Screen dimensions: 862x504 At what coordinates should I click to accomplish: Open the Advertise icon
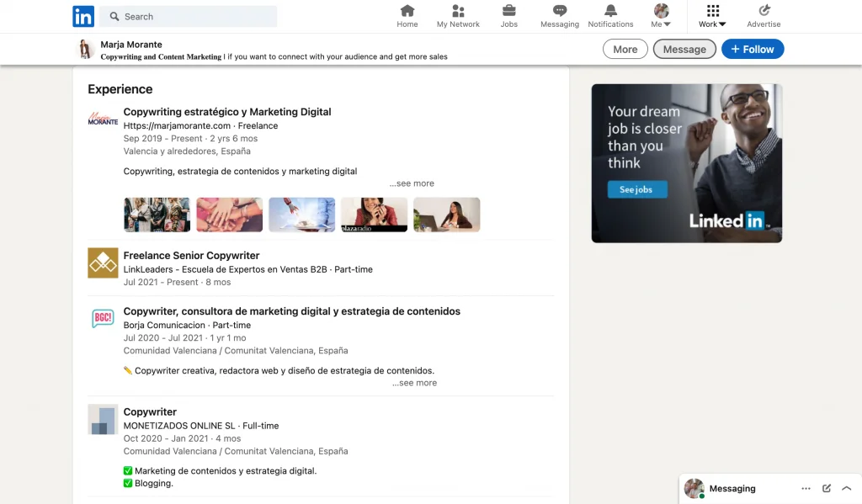pyautogui.click(x=764, y=17)
